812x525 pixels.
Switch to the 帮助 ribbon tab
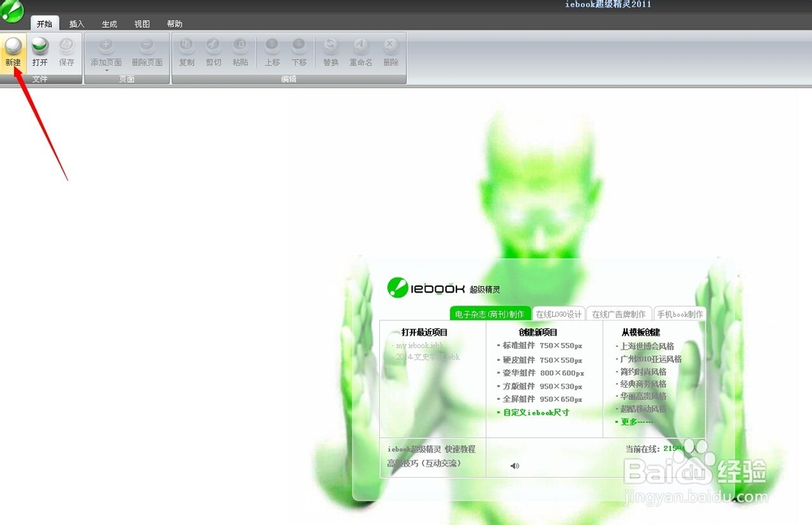click(x=175, y=24)
